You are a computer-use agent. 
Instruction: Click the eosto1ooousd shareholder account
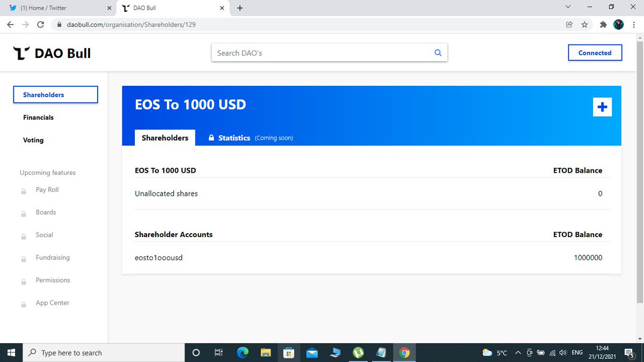point(159,257)
